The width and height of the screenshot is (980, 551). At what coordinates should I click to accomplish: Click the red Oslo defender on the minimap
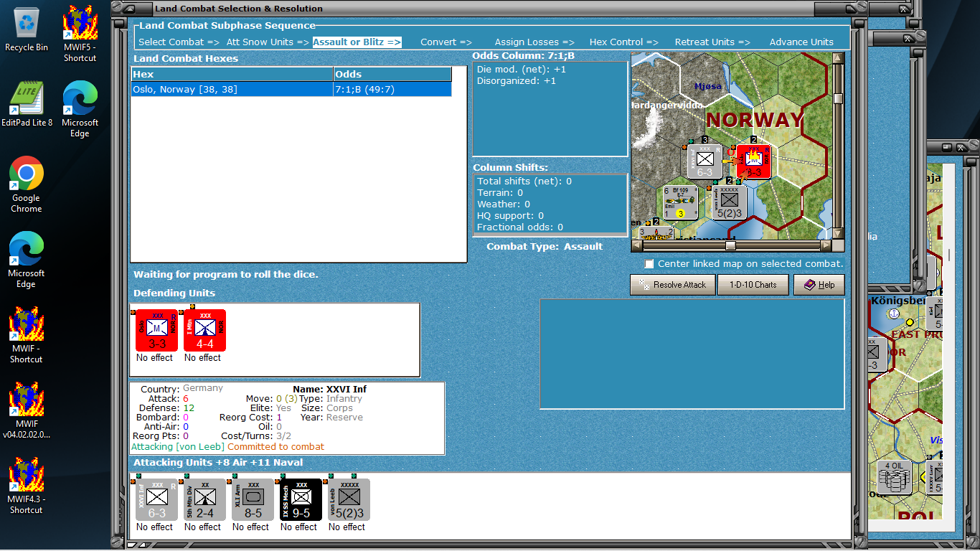pos(754,161)
